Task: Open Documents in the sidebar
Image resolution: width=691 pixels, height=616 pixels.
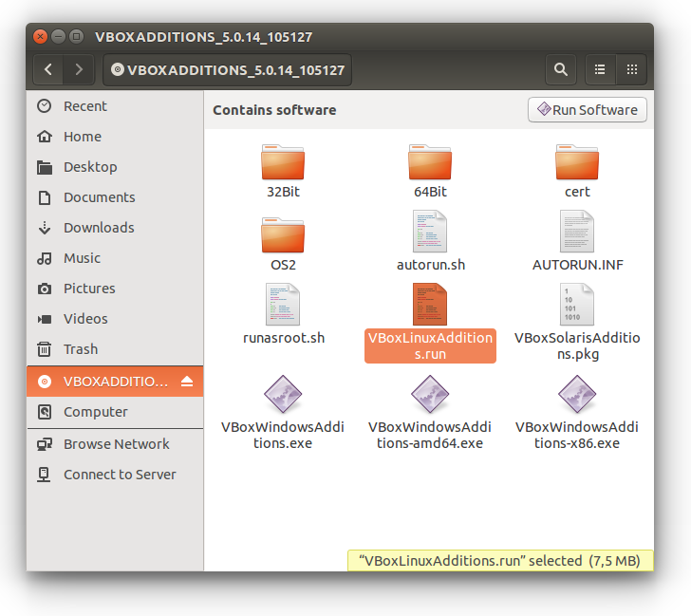Action: [115, 197]
